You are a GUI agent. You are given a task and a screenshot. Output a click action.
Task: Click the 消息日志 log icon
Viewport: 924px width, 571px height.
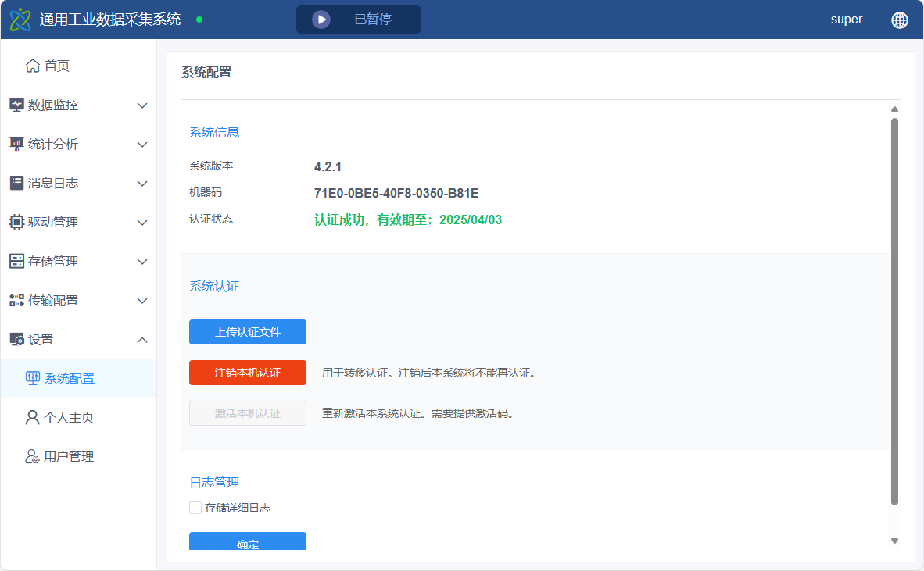pos(16,183)
